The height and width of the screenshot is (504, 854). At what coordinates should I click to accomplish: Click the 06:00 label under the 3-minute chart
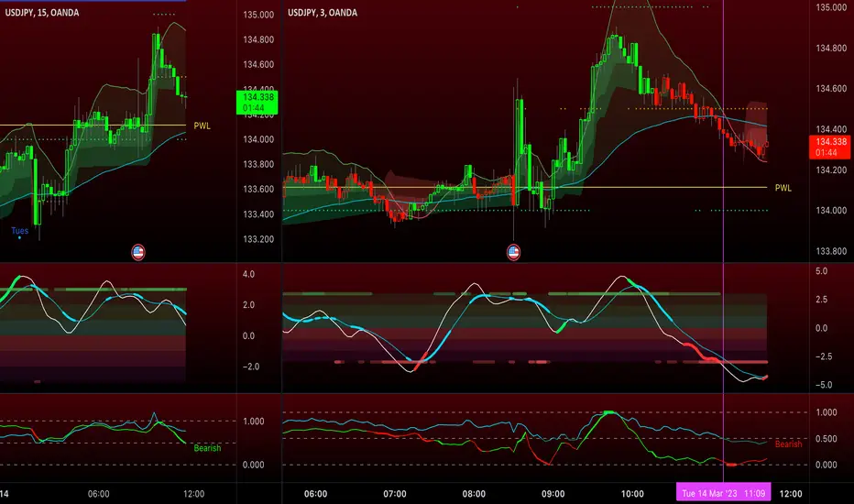pos(316,494)
